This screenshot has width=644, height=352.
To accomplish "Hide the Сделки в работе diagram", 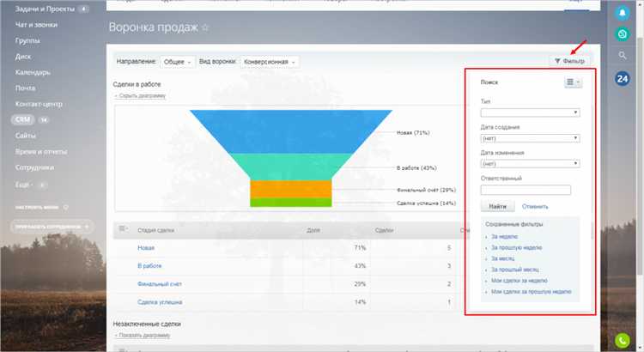I will (x=140, y=95).
